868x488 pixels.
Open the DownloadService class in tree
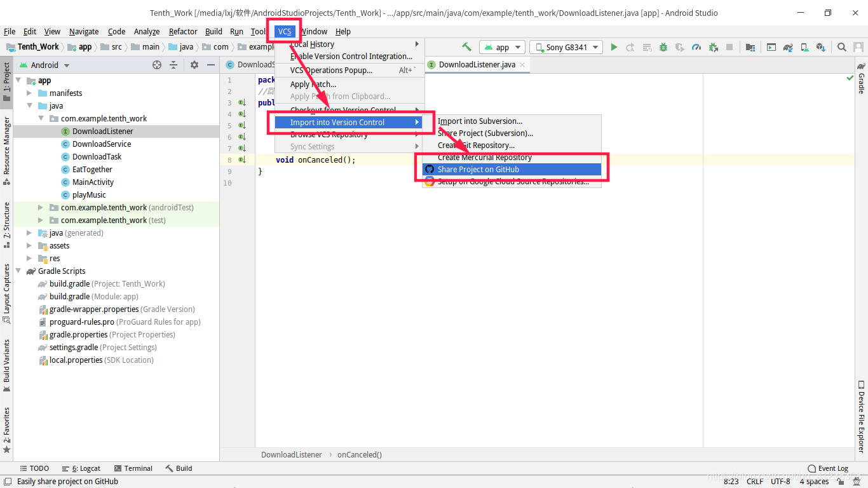click(x=101, y=144)
